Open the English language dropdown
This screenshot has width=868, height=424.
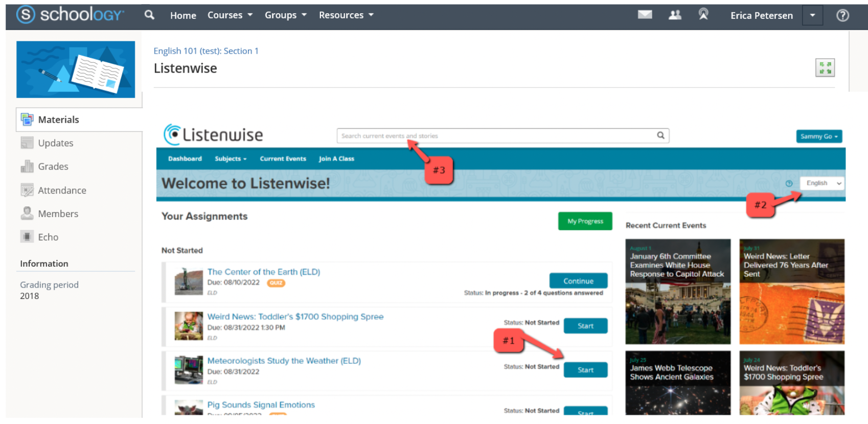pos(823,183)
